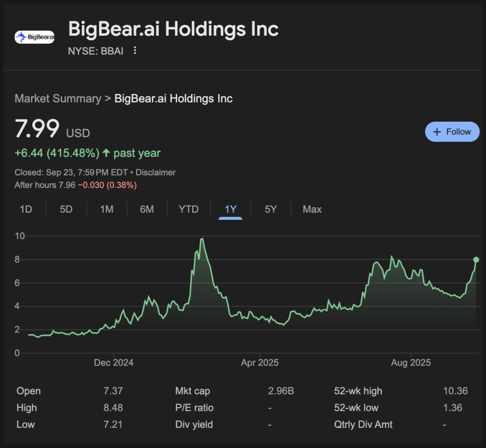The image size is (486, 448).
Task: Click the BigBear.ai Holdings Inc title heading
Action: pyautogui.click(x=173, y=29)
